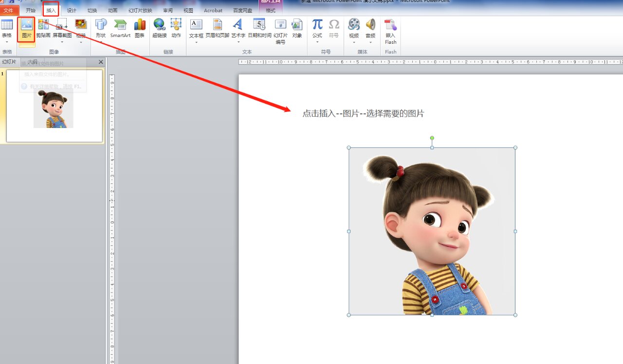Click the bottom-right picture resize handle
623x364 pixels.
click(x=515, y=315)
